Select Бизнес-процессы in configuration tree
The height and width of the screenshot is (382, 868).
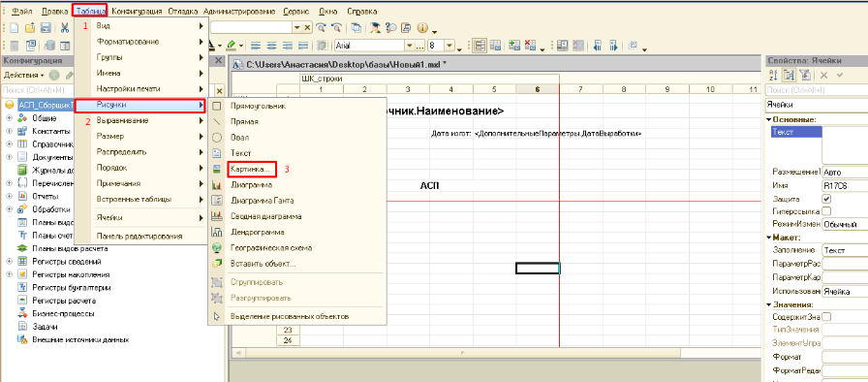coord(63,313)
